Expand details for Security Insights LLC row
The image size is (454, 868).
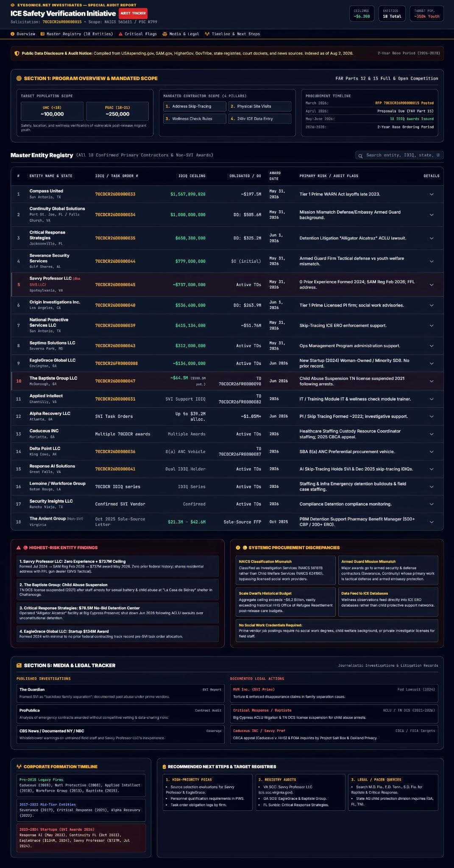click(x=432, y=504)
